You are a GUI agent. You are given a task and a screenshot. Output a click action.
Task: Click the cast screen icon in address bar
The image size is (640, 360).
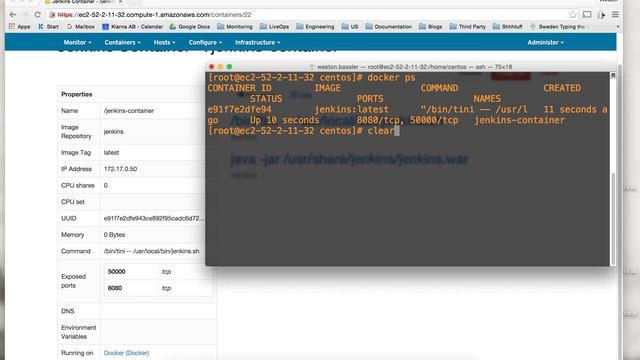click(x=587, y=15)
